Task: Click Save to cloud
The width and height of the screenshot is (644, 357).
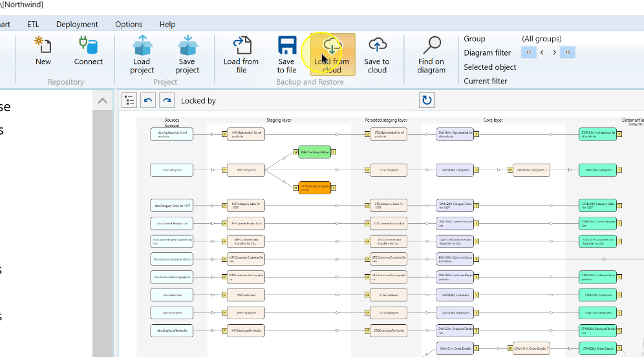Action: coord(377,54)
